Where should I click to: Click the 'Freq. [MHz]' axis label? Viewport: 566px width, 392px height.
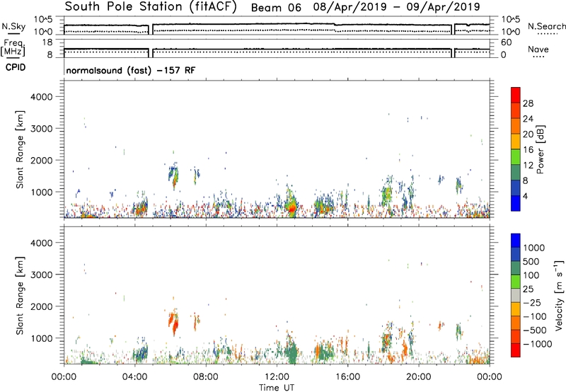13,48
